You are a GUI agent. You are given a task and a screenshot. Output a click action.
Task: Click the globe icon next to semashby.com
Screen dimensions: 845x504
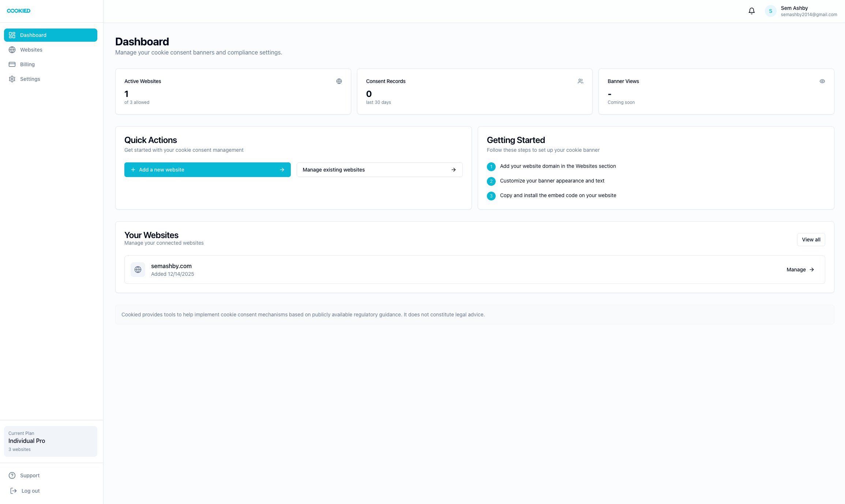coord(138,269)
